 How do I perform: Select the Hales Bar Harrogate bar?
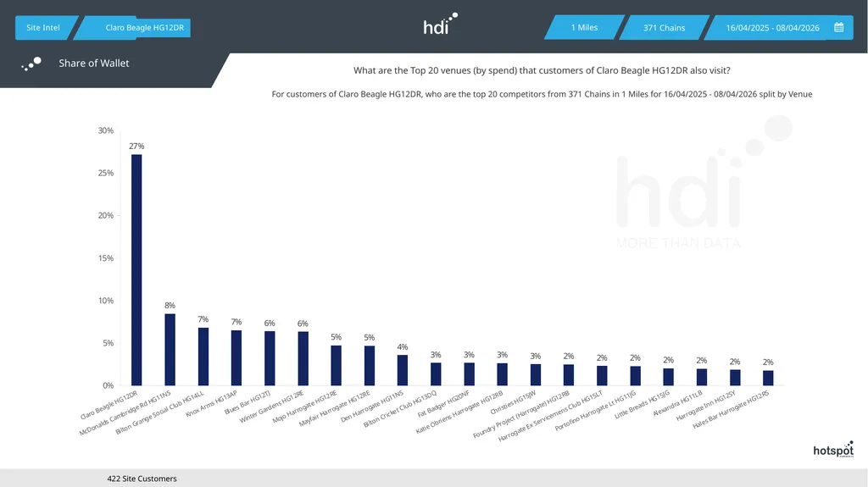[768, 378]
